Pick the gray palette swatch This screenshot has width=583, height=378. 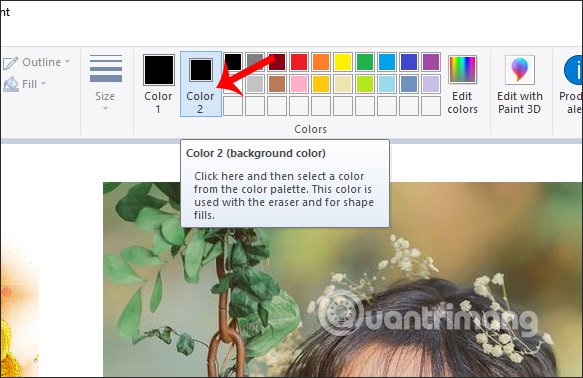click(x=255, y=62)
